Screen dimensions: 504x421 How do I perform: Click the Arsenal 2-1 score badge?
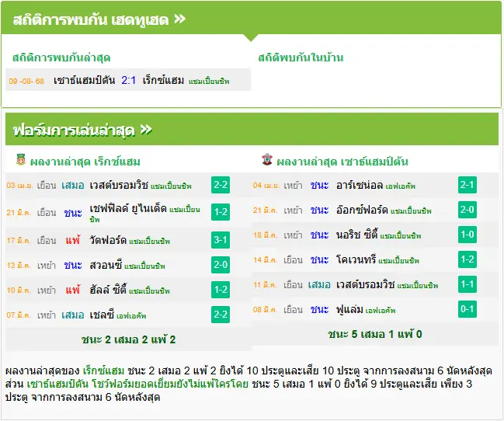click(468, 185)
